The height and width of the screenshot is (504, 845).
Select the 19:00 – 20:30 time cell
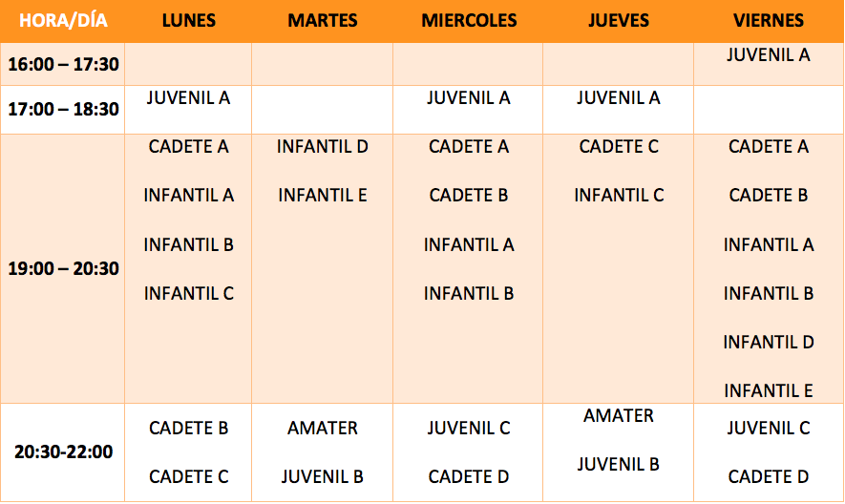point(63,268)
